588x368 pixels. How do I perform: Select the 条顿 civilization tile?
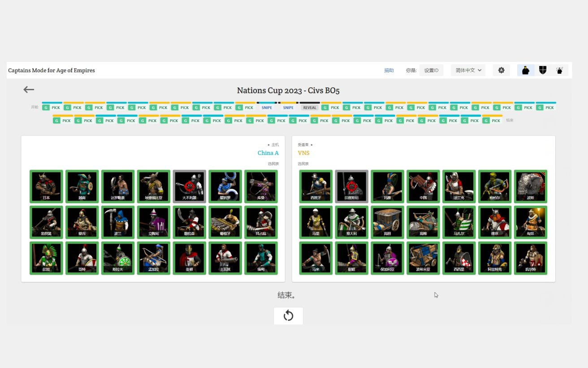click(x=190, y=258)
